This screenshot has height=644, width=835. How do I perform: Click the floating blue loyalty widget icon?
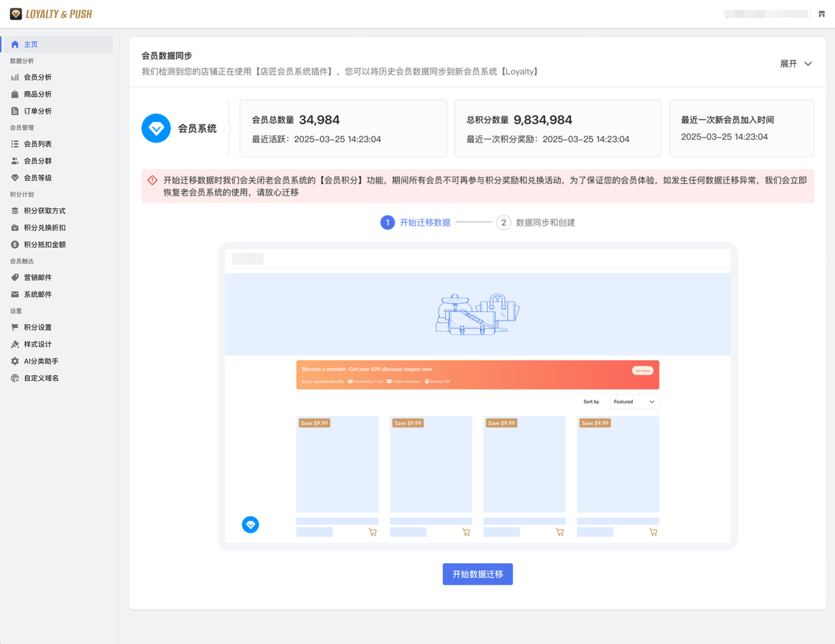(250, 525)
